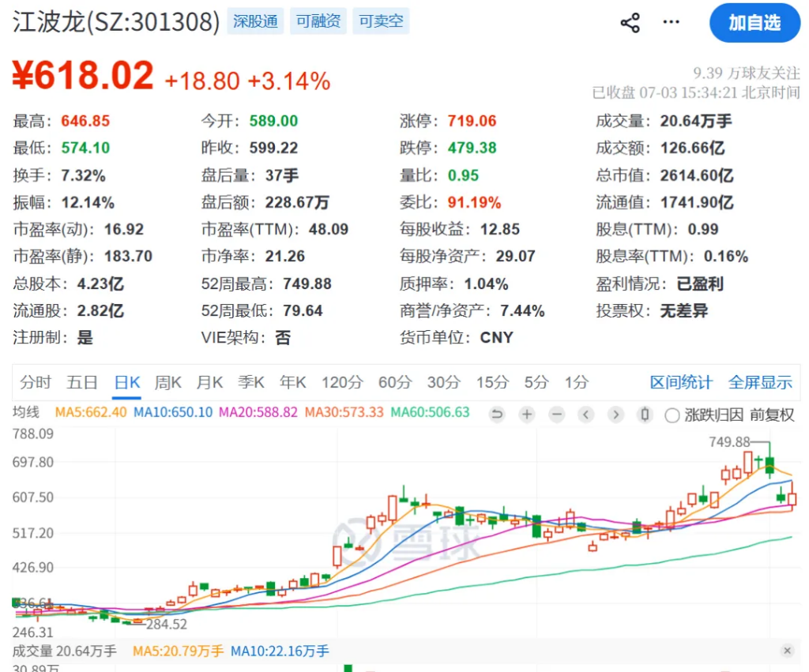809x672 pixels.
Task: Click the MA20:588.82 indicator label
Action: tap(258, 412)
